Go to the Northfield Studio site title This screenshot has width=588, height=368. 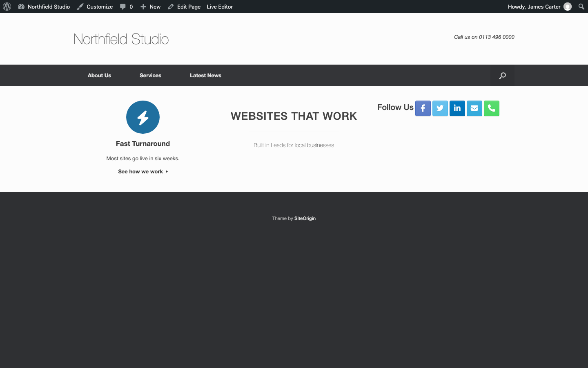[121, 39]
